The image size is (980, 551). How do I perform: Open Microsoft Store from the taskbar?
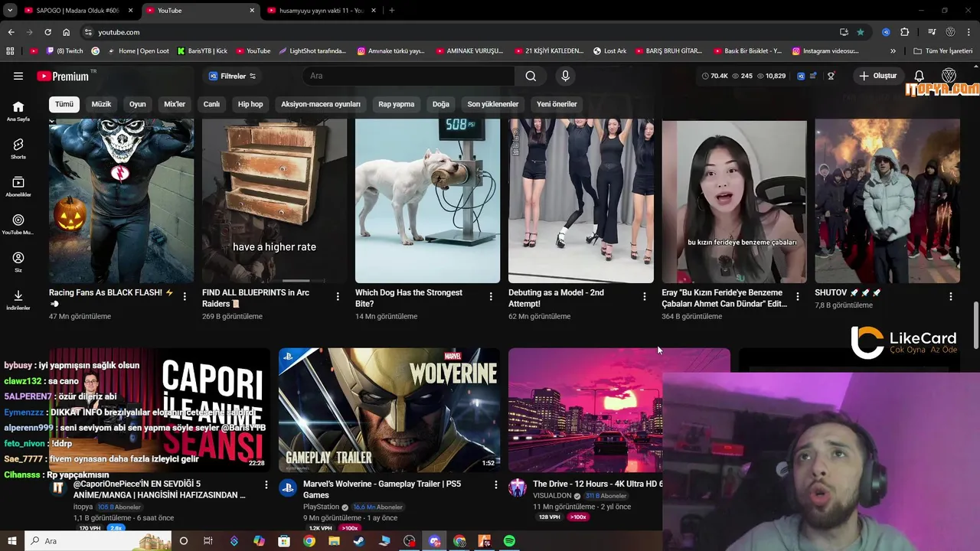[x=284, y=541]
